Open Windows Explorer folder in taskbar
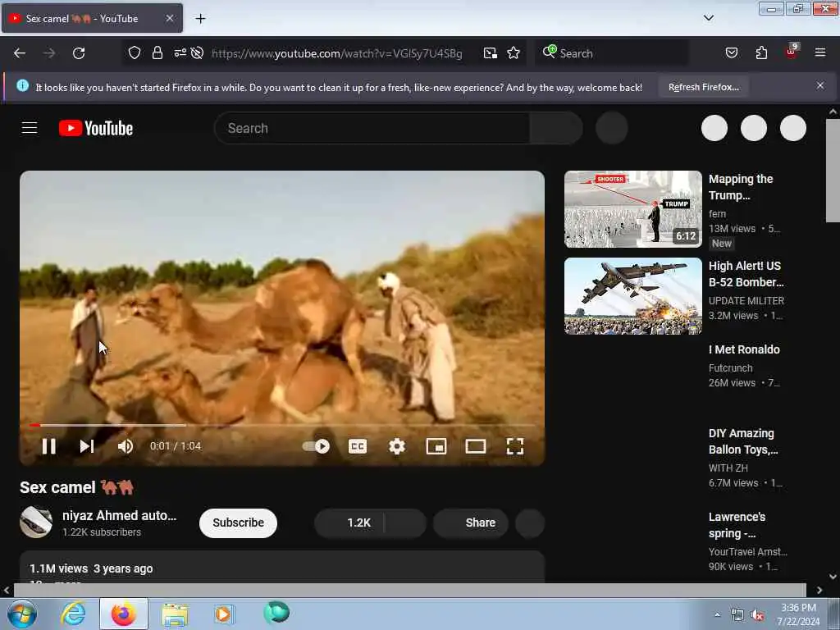Screen dimensions: 840x630 coord(175,614)
